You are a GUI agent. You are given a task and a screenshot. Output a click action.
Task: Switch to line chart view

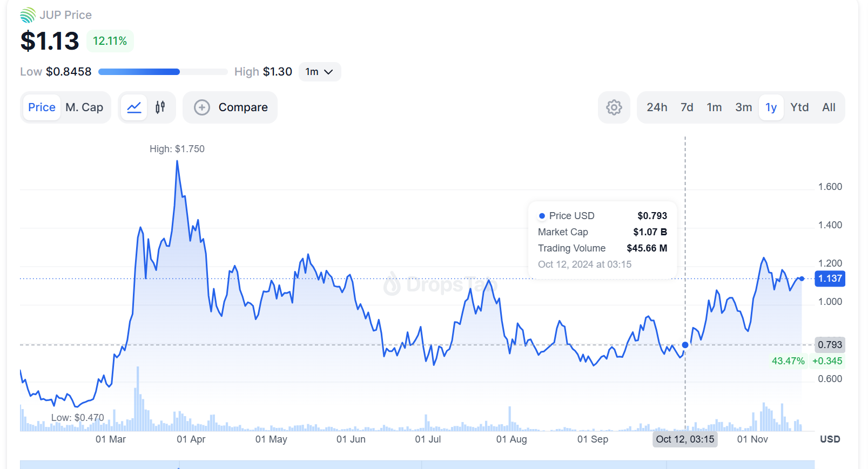click(134, 107)
